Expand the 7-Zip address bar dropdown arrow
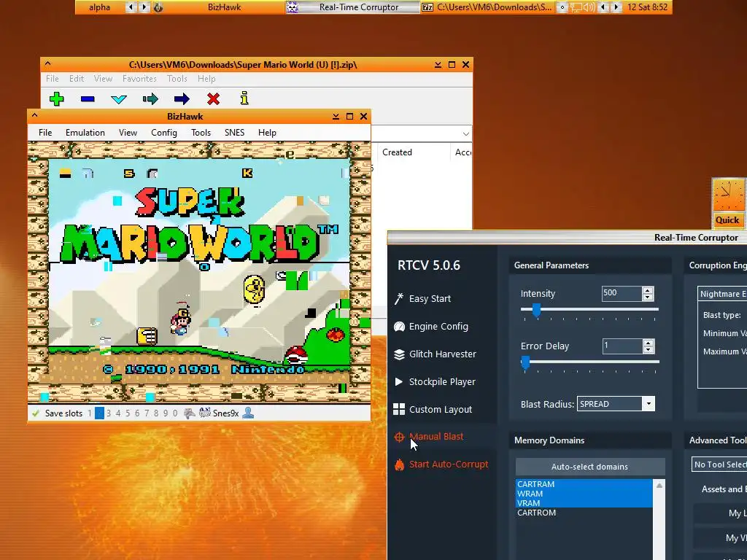Screen dimensions: 747x560 coord(466,134)
